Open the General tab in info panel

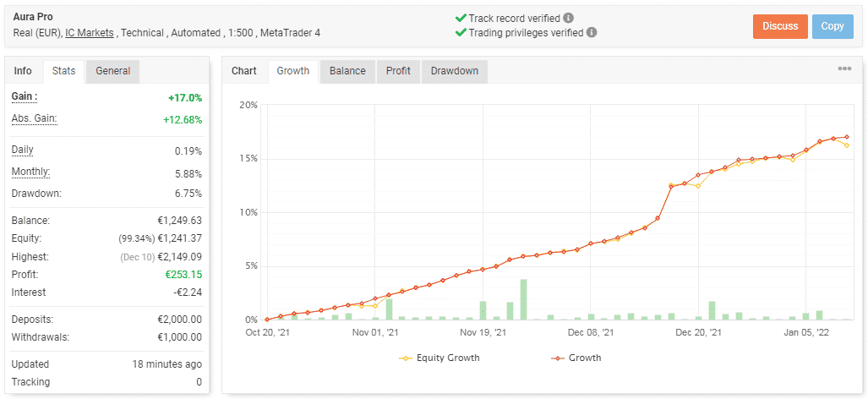tap(113, 71)
